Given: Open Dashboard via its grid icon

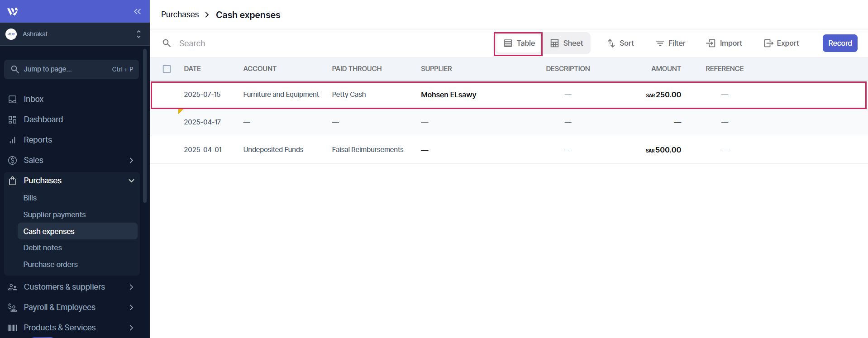Looking at the screenshot, I should tap(13, 119).
